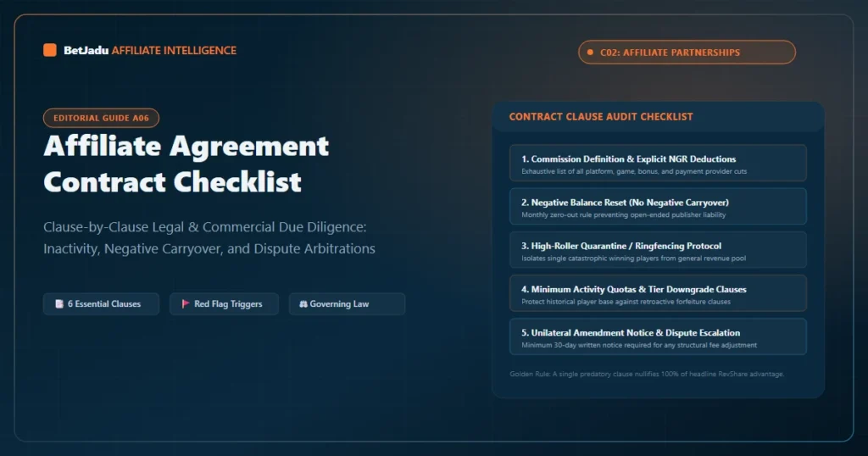Click the AFFILIATE INTELLIGENCE header text
This screenshot has height=456, width=868.
coord(174,50)
